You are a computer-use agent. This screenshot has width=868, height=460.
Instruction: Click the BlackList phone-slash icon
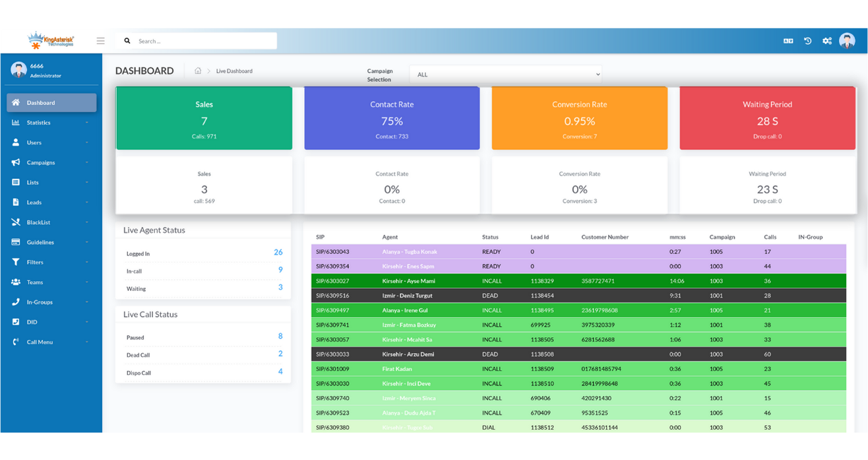click(x=16, y=222)
